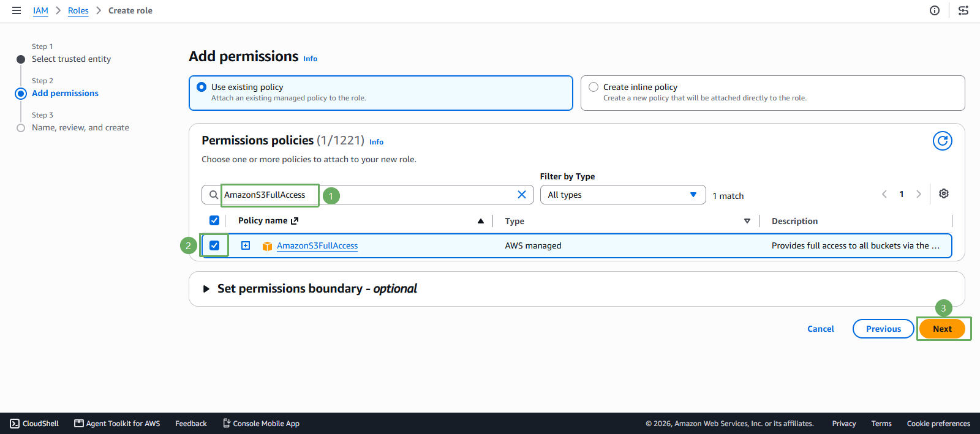Refresh the permissions policies list
This screenshot has width=980, height=434.
943,141
